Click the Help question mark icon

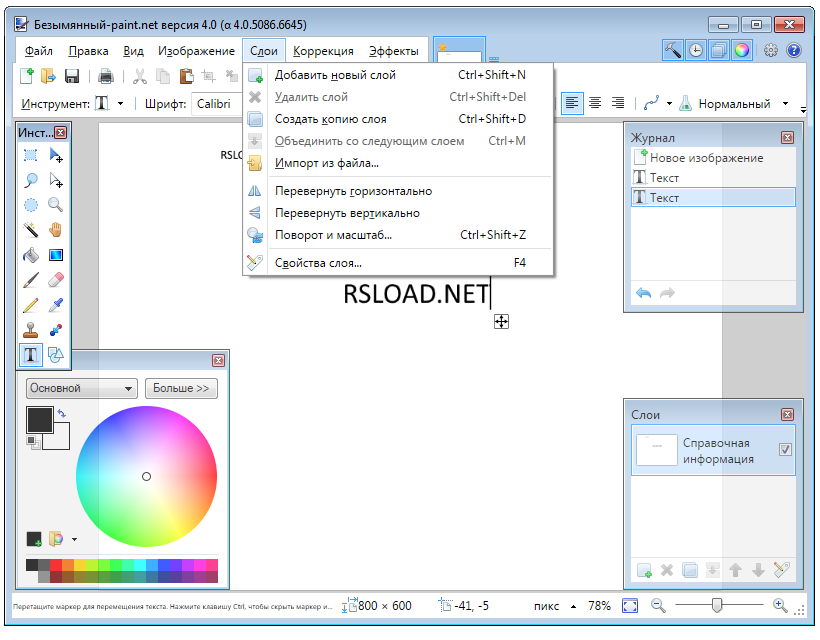coord(794,50)
